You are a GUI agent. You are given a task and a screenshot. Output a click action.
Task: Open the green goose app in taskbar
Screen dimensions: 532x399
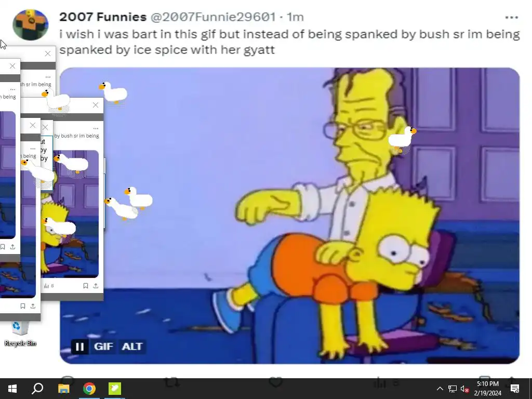pos(115,389)
